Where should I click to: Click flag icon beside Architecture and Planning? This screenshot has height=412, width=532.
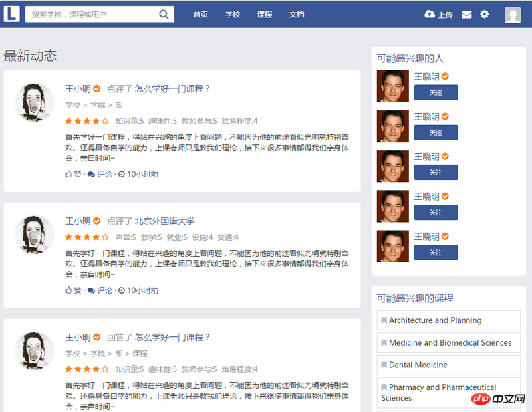(x=384, y=320)
